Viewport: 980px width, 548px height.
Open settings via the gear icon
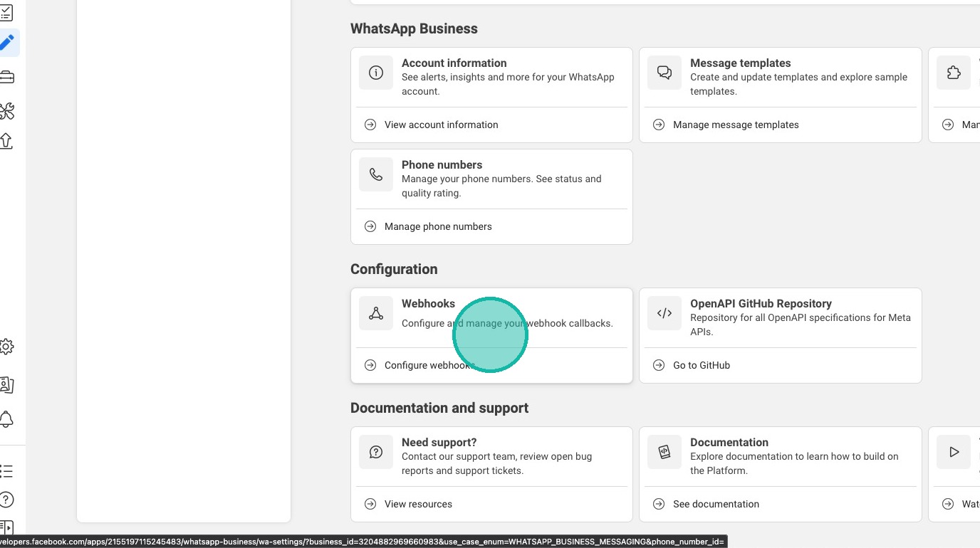tap(6, 347)
